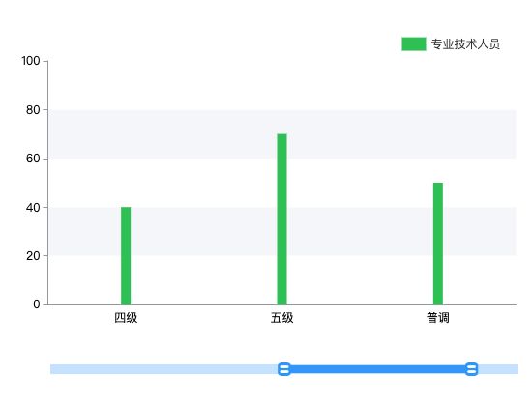Viewport: 532px width, 406px height.
Task: Click the light-blue slider track right of handles
Action: [498, 369]
